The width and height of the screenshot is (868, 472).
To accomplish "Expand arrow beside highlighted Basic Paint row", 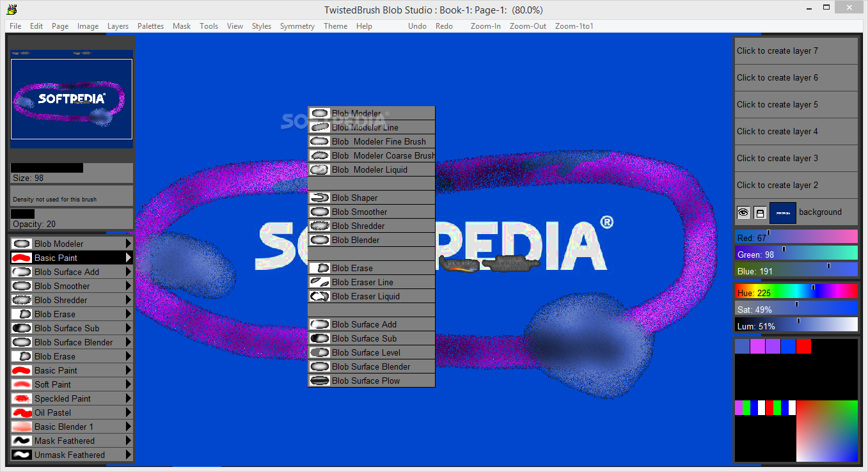I will (129, 258).
